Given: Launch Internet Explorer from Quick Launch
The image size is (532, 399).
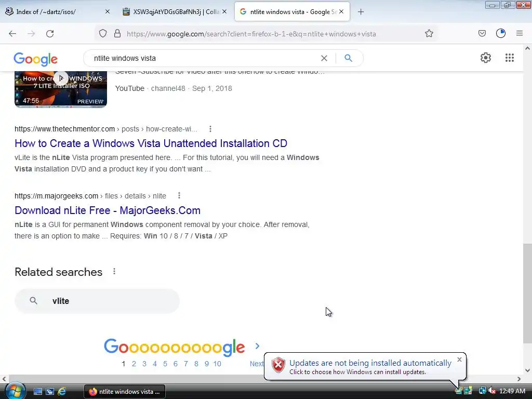Looking at the screenshot, I should [x=62, y=392].
